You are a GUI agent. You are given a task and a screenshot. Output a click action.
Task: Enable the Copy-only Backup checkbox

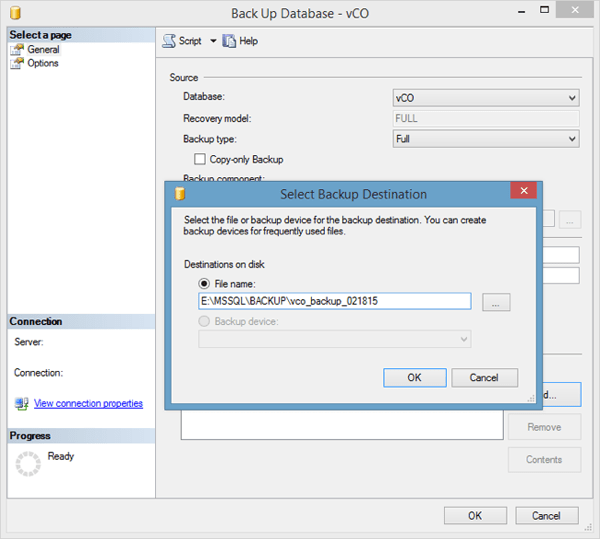click(x=200, y=159)
